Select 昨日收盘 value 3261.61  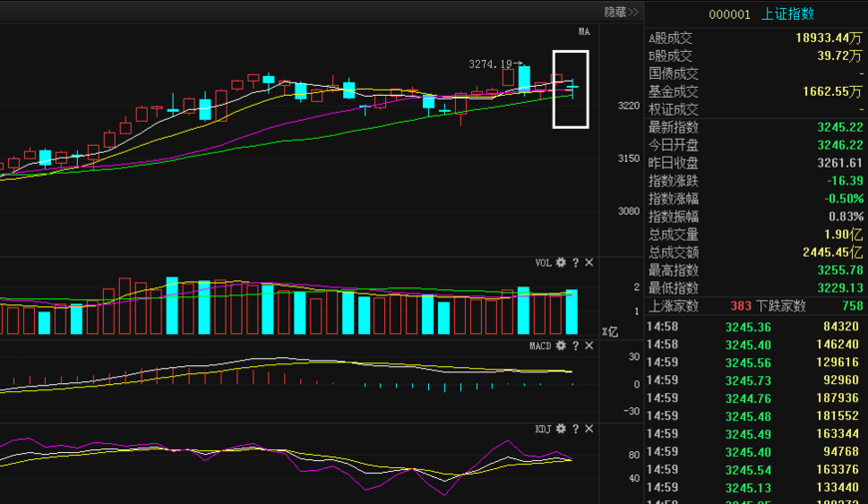click(840, 163)
